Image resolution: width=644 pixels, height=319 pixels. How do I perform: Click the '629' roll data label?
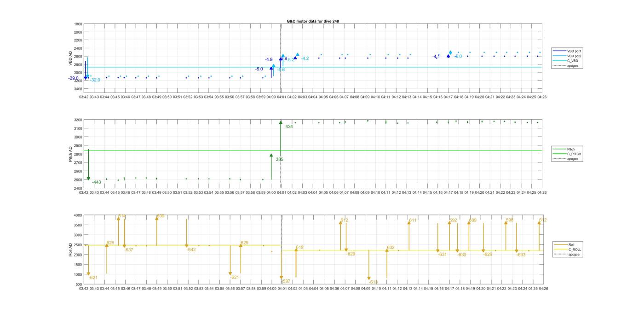(x=244, y=243)
